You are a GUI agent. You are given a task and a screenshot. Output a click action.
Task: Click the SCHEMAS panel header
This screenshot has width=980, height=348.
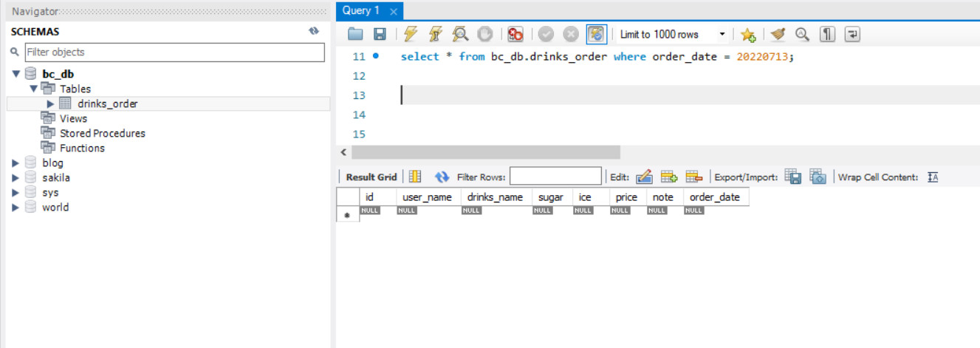35,32
